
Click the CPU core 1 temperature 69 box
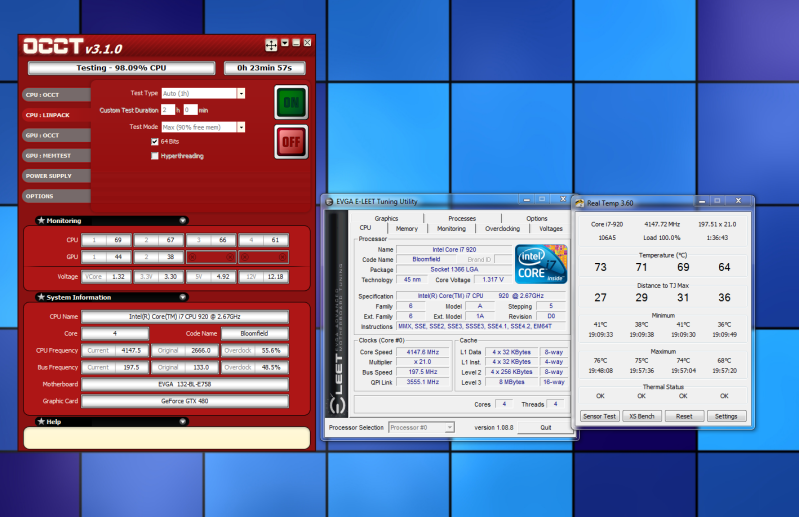[106, 240]
